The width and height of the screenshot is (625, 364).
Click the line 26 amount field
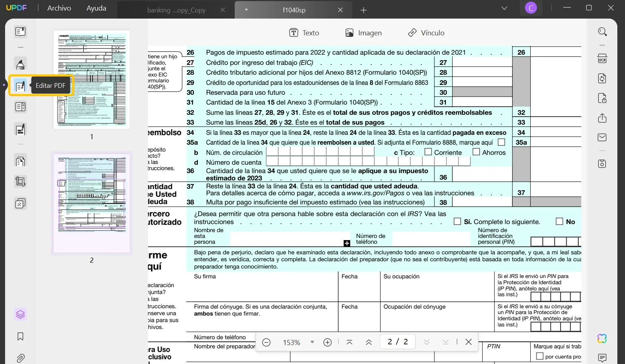[x=556, y=52]
